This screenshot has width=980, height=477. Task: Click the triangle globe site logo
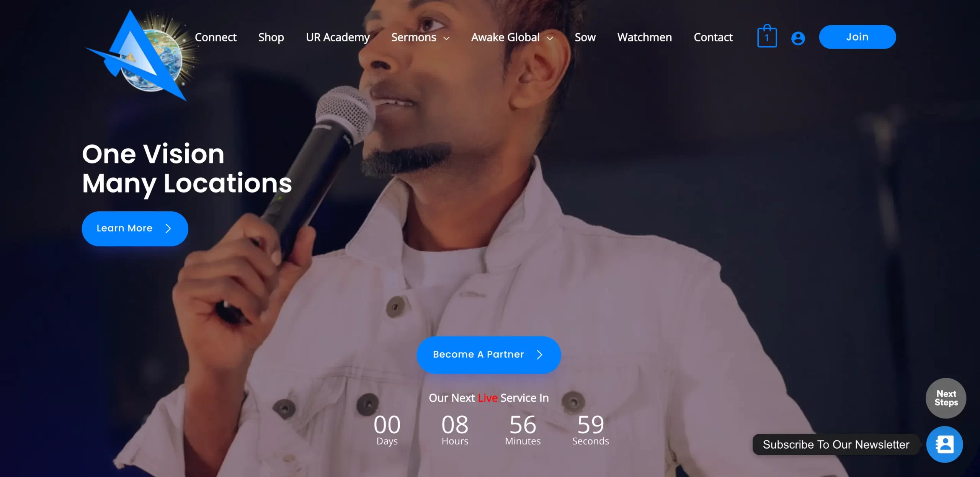142,56
